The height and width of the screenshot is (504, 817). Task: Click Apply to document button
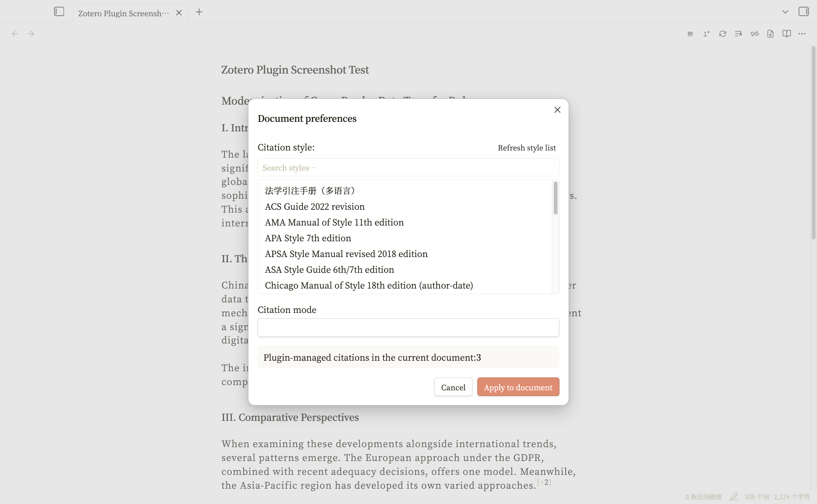(518, 387)
